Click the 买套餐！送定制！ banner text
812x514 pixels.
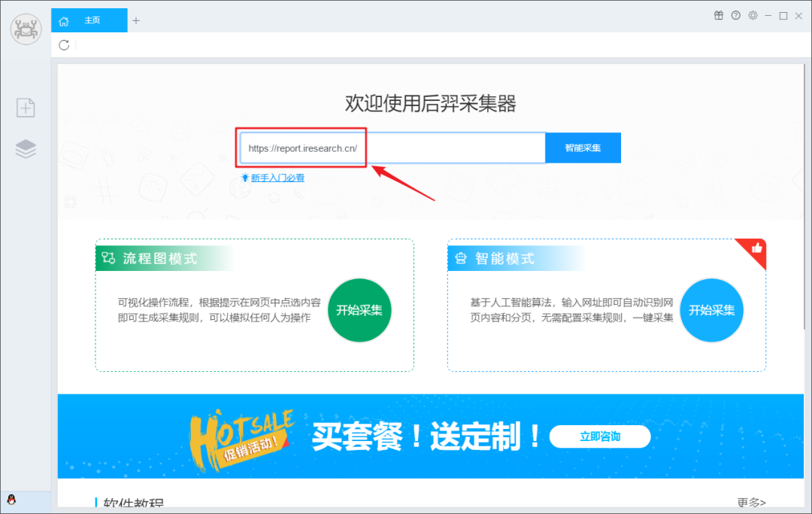[x=426, y=436]
